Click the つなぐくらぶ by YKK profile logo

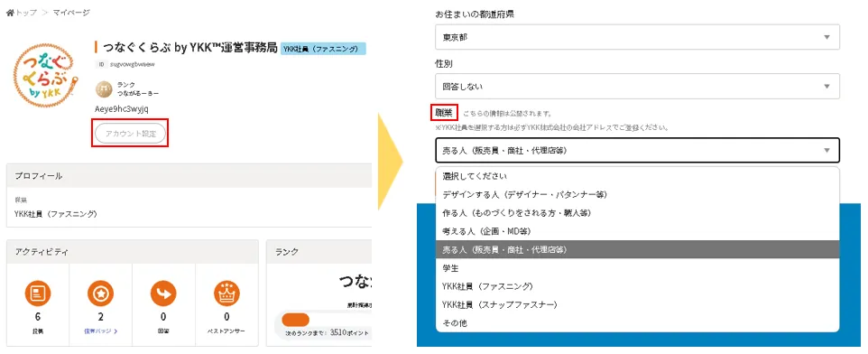(x=45, y=75)
